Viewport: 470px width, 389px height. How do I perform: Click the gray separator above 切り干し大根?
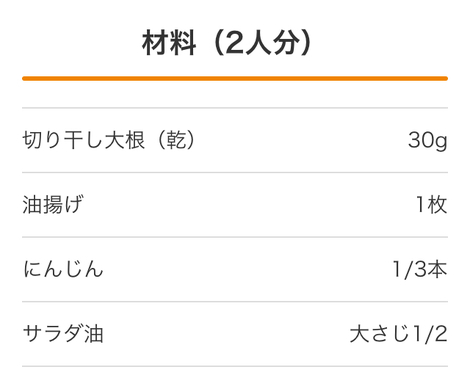(x=235, y=108)
